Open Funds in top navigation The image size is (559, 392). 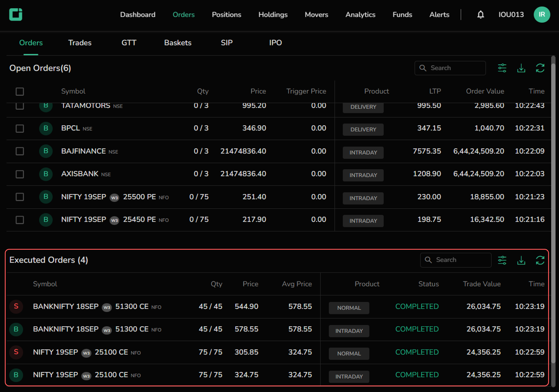[x=402, y=15]
